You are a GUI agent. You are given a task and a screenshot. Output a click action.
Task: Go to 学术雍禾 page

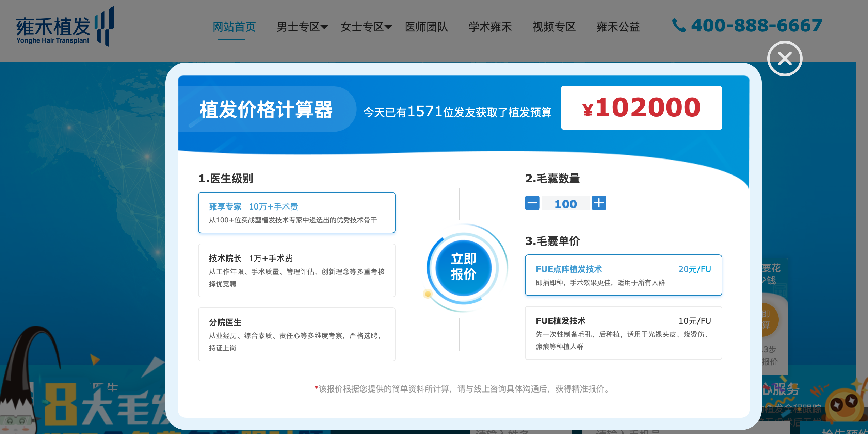coord(490,27)
